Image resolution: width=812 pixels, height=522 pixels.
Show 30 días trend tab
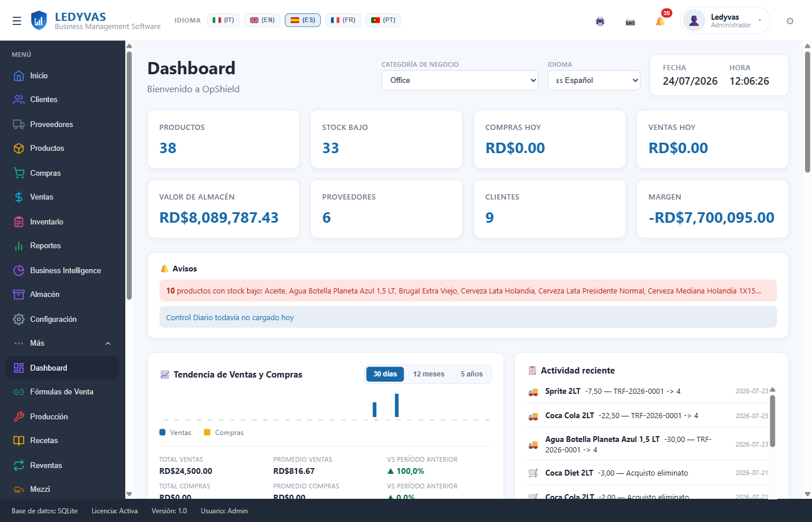click(x=385, y=374)
